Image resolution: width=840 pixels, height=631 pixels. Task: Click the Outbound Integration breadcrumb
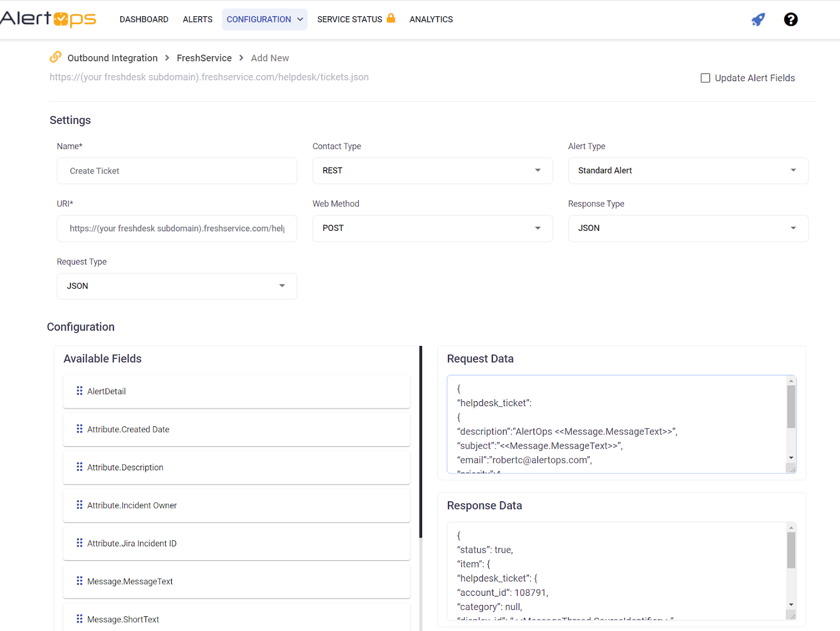pos(112,58)
